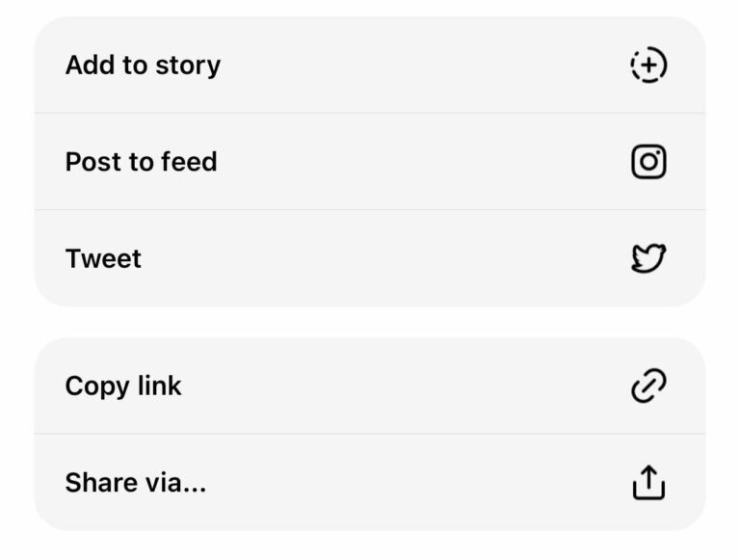740x560 pixels.
Task: Tap the 'Tweet' text label
Action: click(x=103, y=258)
